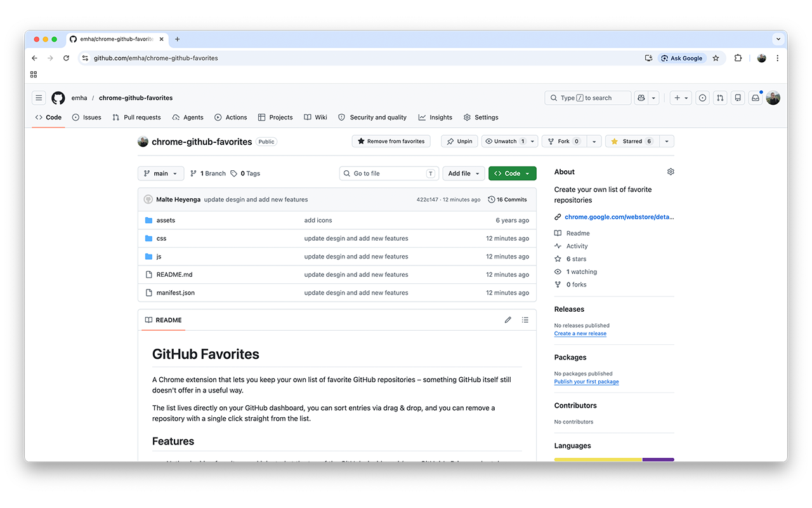Go to GitHub home via Octocat logo

tap(58, 98)
